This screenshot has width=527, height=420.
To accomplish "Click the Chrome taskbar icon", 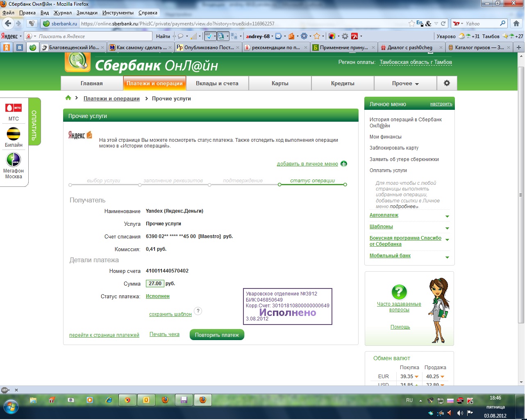I will (x=127, y=400).
